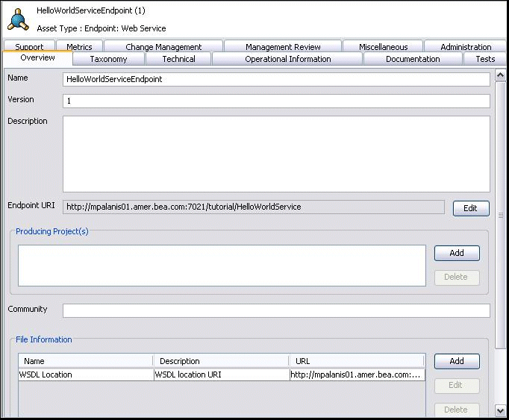
Task: Click inside the Description text area
Action: coord(276,154)
